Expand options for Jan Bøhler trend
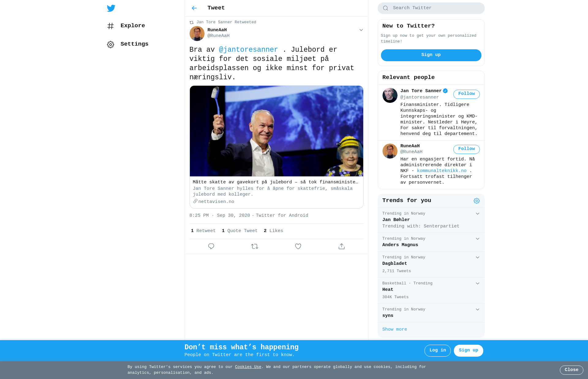 (477, 214)
